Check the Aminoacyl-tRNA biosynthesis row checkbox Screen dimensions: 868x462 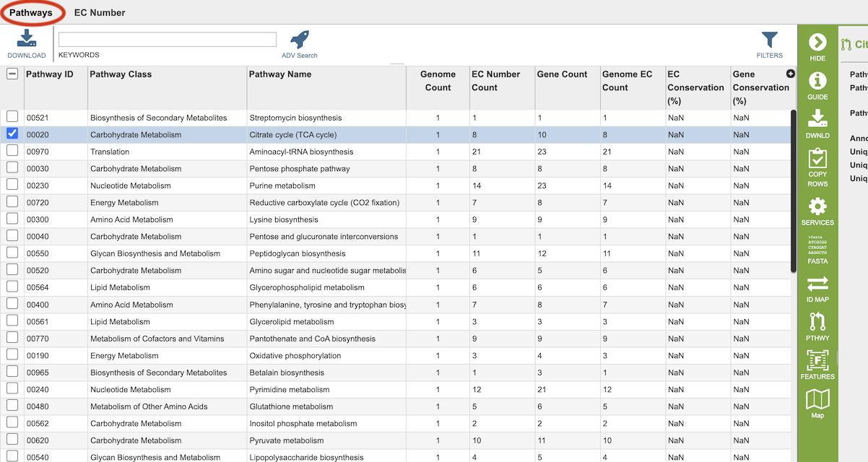[12, 150]
